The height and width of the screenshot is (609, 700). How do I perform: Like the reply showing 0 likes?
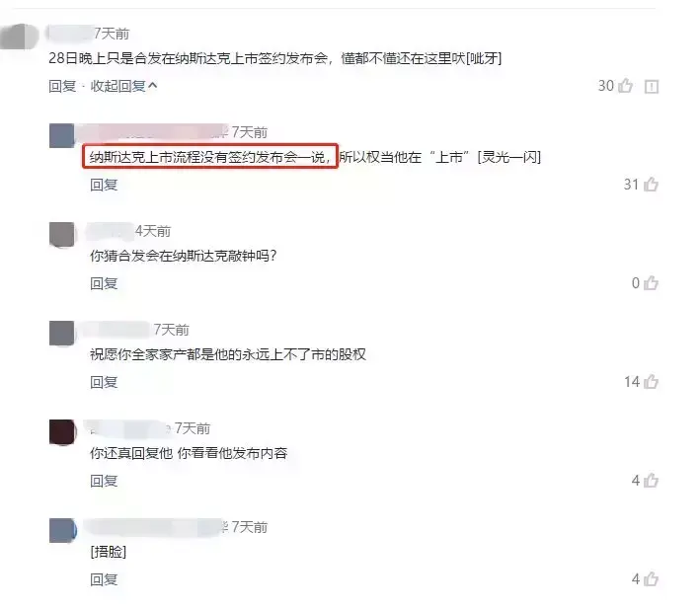pyautogui.click(x=651, y=282)
